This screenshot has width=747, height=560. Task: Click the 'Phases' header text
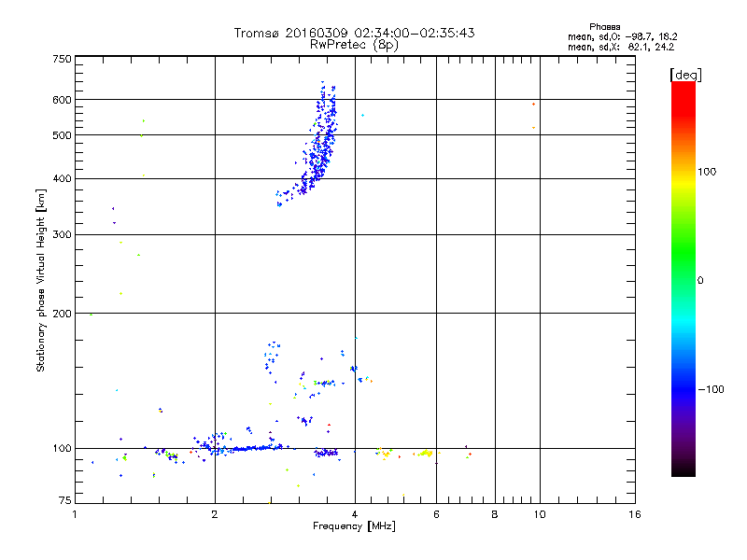click(x=604, y=27)
